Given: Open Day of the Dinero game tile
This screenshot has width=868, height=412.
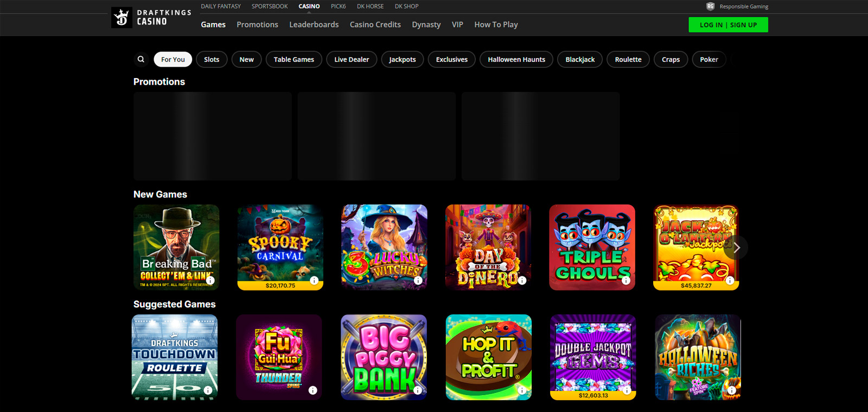Looking at the screenshot, I should 488,247.
